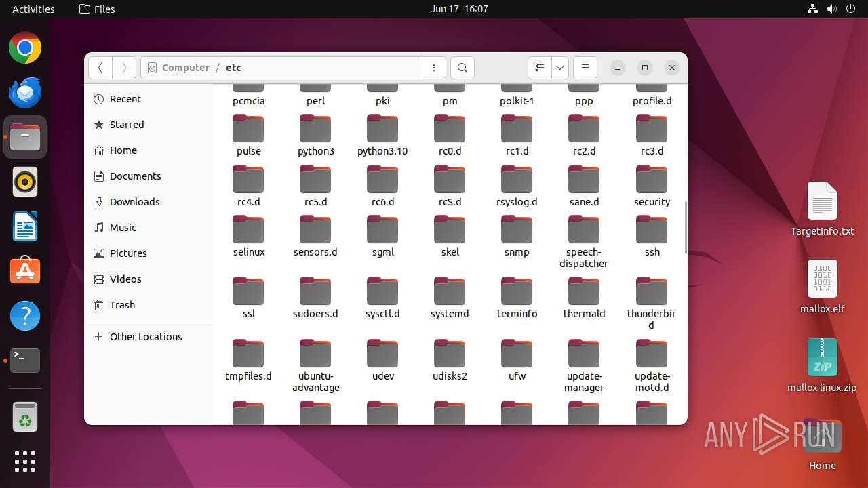This screenshot has height=488, width=868.
Task: Open Music in sidebar
Action: [148, 228]
